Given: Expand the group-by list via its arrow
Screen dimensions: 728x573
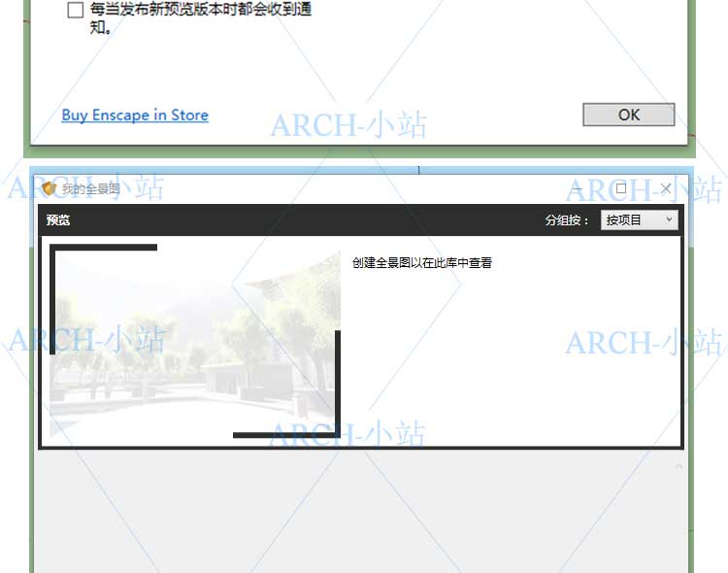Looking at the screenshot, I should (669, 220).
